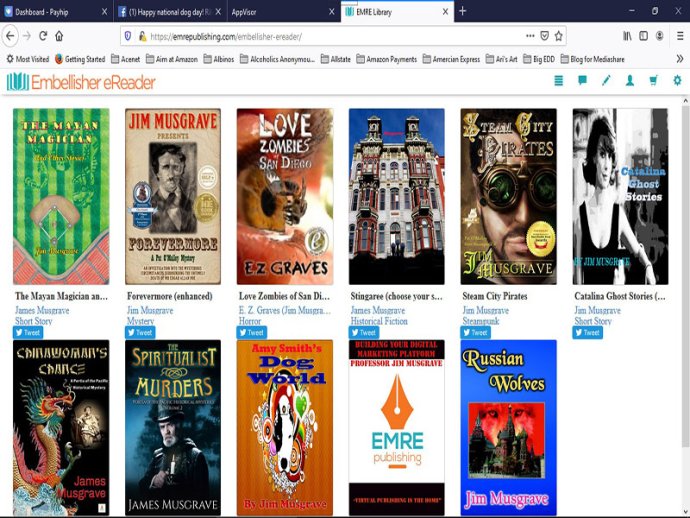Switch to Happy national dog day tab
This screenshot has height=518, width=690.
click(169, 12)
